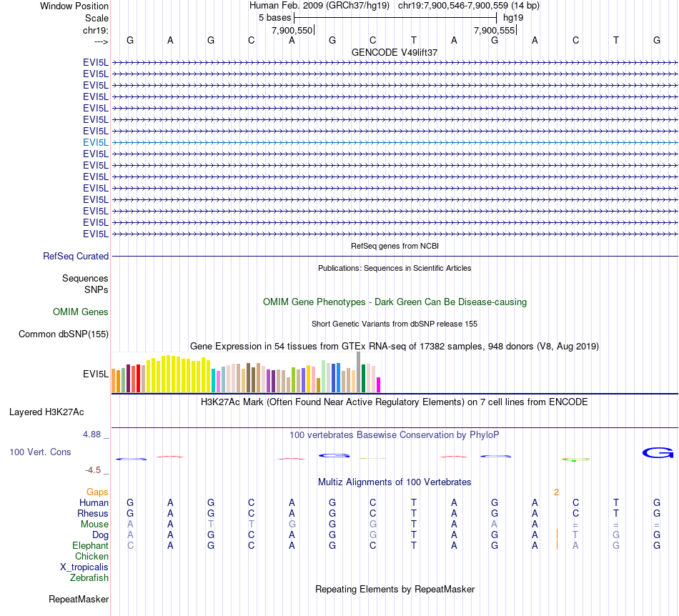Image resolution: width=679 pixels, height=616 pixels.
Task: Click 'RefSeq genes from NCBI' track heading
Action: tap(395, 246)
